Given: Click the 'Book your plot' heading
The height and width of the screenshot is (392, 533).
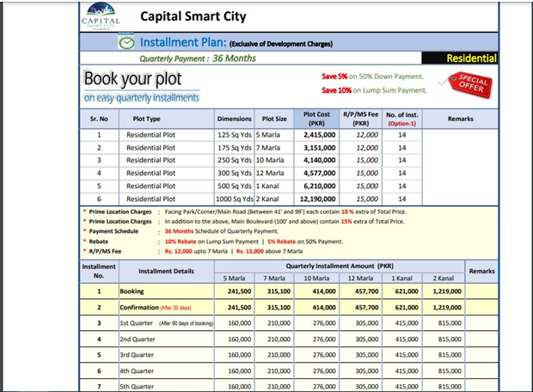Looking at the screenshot, I should coord(133,79).
